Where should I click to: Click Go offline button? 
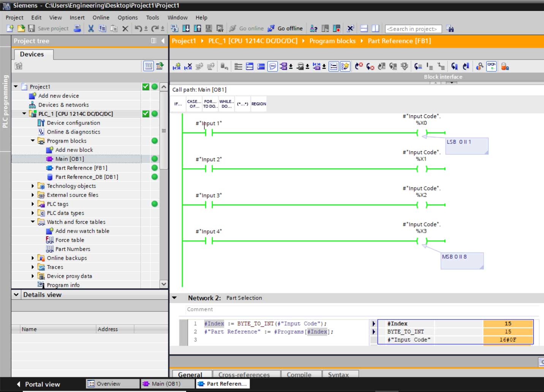pyautogui.click(x=285, y=28)
